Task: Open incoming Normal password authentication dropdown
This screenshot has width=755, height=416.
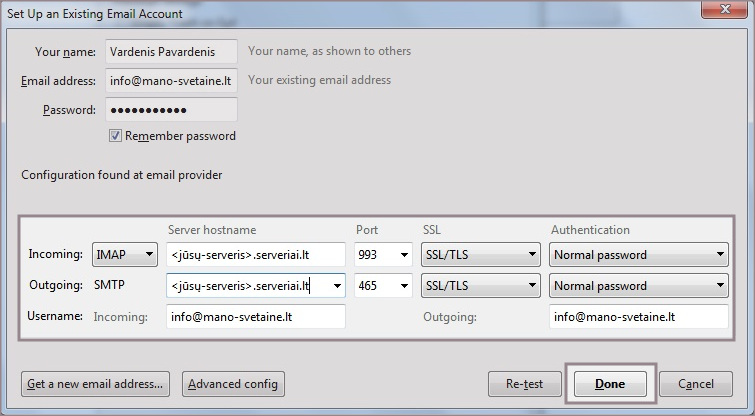Action: pyautogui.click(x=639, y=255)
